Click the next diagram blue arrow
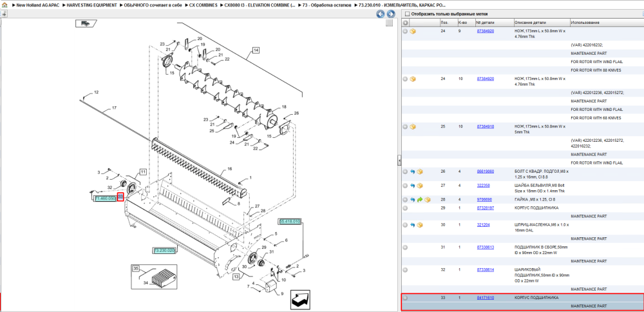This screenshot has height=312, width=644. [391, 14]
